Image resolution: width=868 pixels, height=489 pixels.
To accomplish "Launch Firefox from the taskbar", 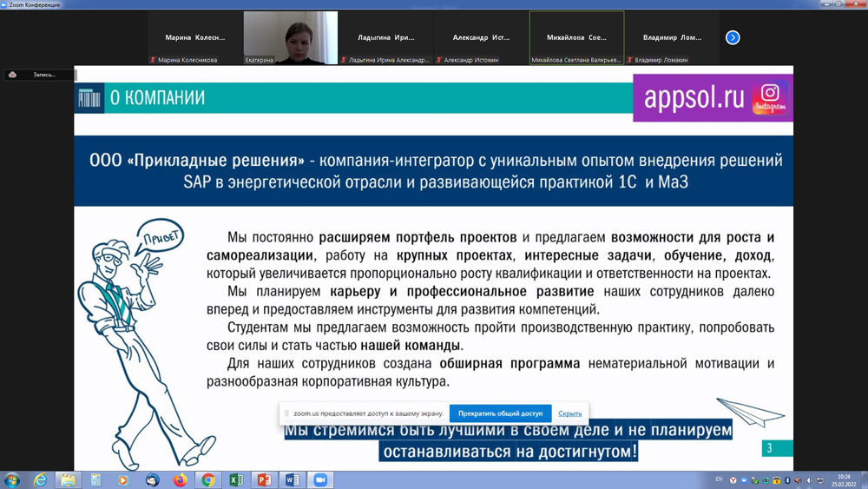I will pos(180,479).
